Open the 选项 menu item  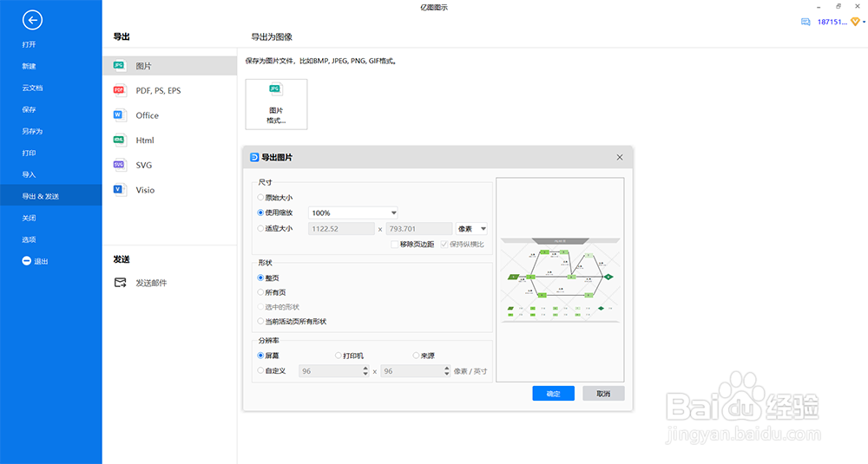coord(29,239)
